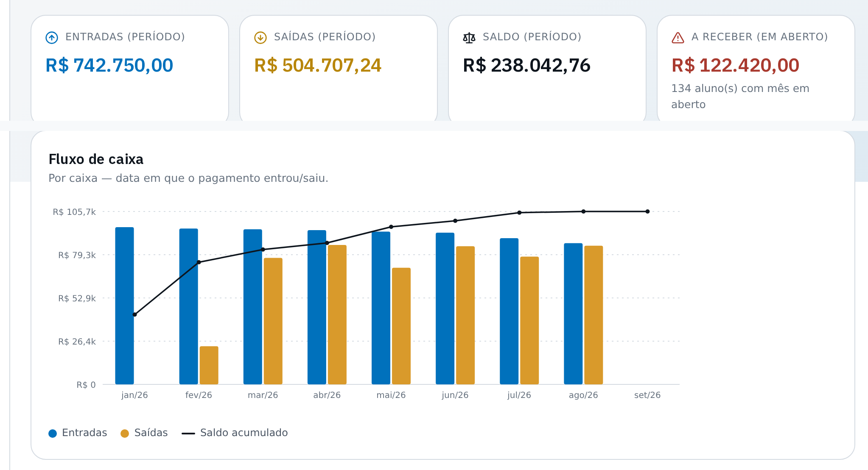Click the balance scale icon beside Saldo
This screenshot has height=470, width=868.
(469, 38)
